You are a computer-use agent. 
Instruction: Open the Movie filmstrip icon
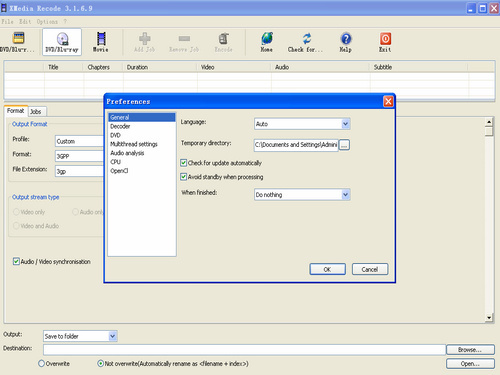click(x=101, y=39)
